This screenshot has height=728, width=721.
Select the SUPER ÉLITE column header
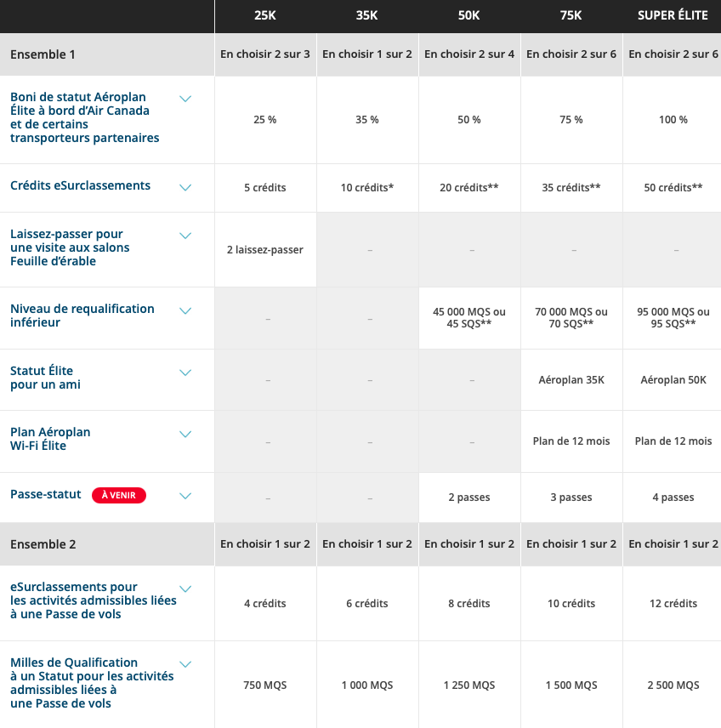[673, 15]
